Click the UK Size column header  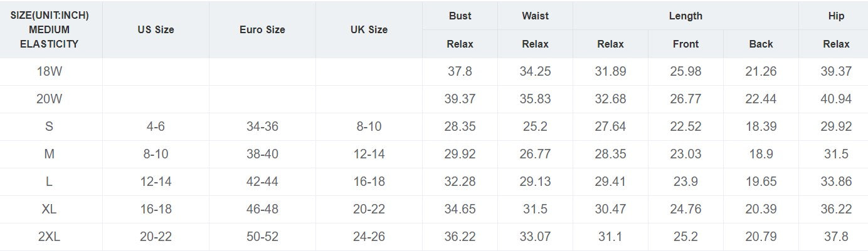[x=369, y=29]
